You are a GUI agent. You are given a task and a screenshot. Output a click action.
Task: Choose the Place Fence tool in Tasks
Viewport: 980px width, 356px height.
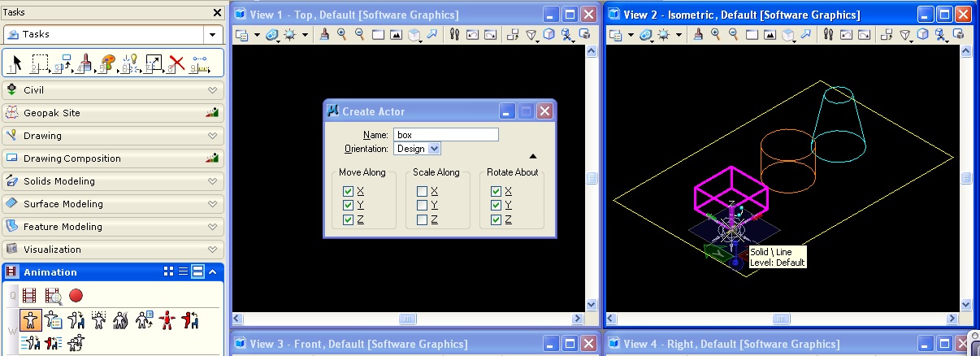point(39,63)
